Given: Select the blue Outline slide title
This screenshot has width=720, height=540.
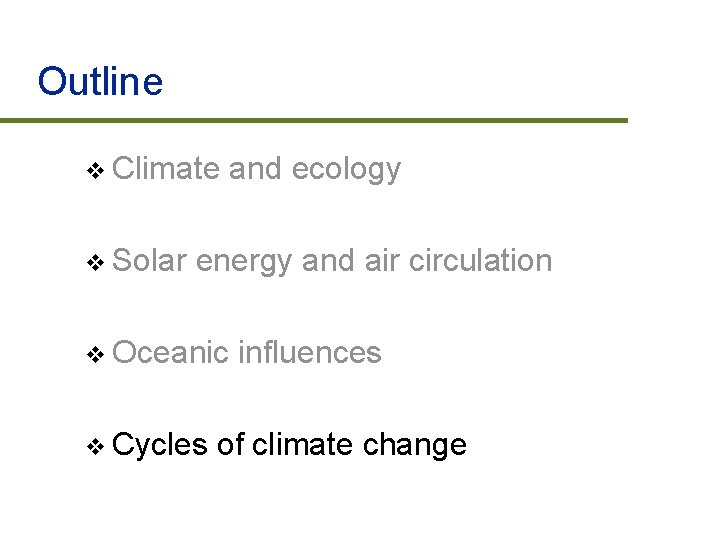Looking at the screenshot, I should tap(101, 81).
